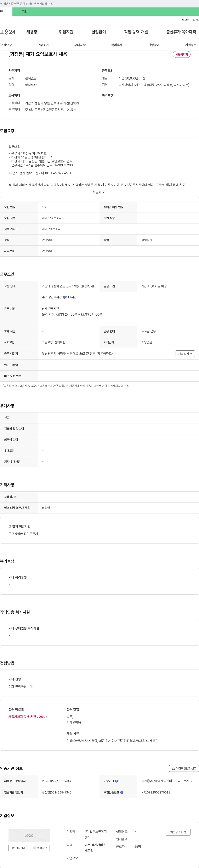Open the 기업 tab at the top
Viewport: 199px width, 868px height.
tap(25, 12)
